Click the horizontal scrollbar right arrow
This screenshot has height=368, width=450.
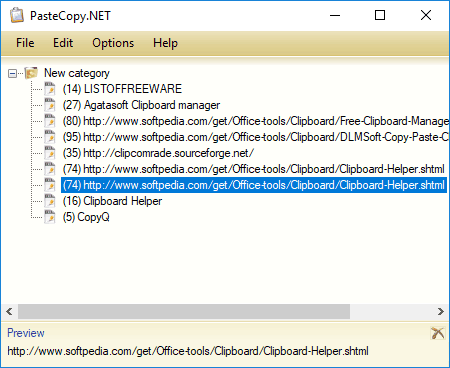(x=441, y=311)
